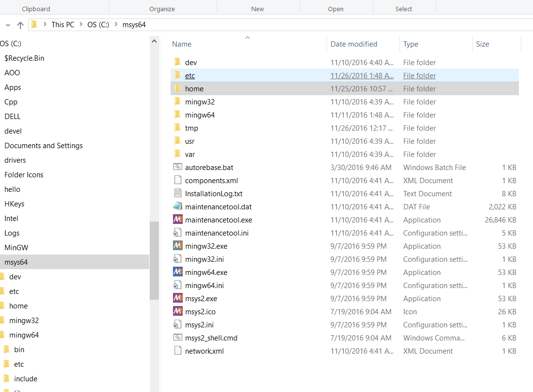533x392 pixels.
Task: Click the Size column header
Action: point(482,44)
